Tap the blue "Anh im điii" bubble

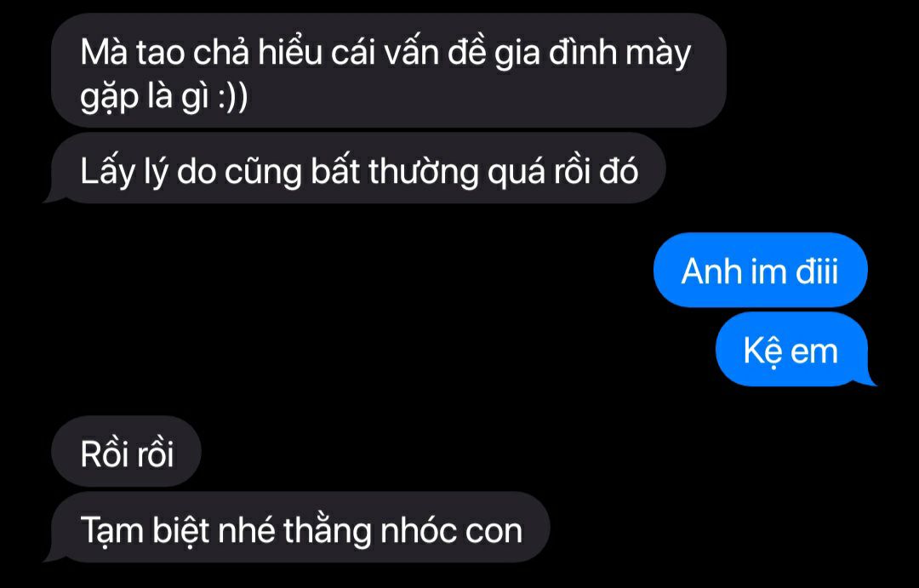[760, 271]
